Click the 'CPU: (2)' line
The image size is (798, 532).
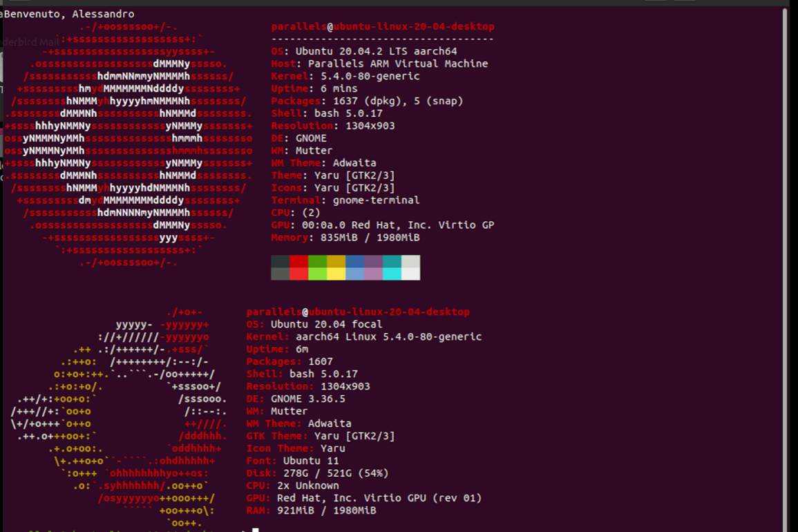296,212
